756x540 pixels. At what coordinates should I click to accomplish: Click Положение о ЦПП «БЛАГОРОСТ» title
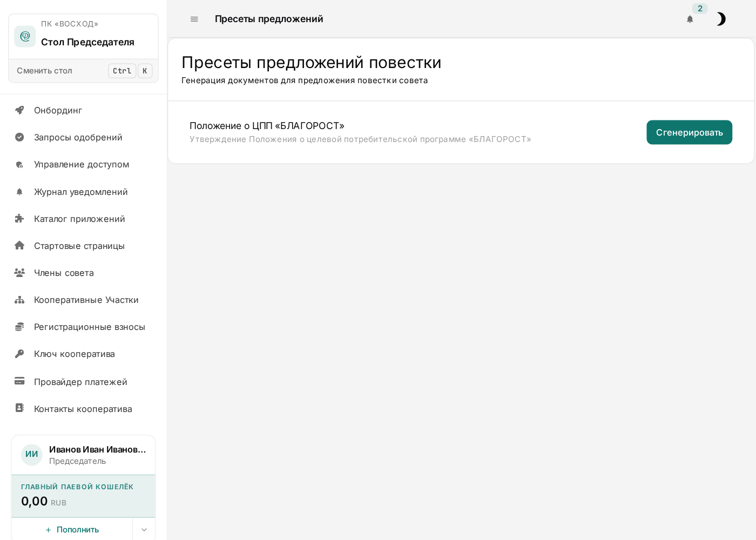coord(267,126)
